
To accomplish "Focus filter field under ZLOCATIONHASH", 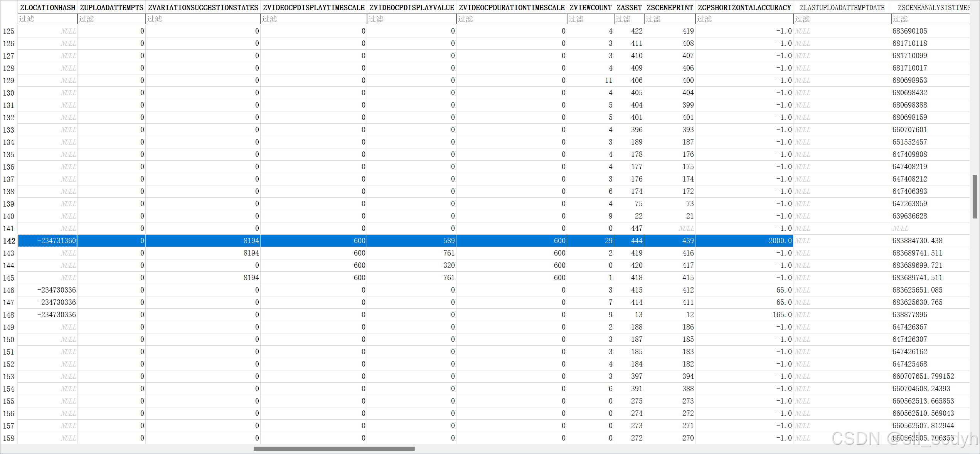I will pyautogui.click(x=47, y=19).
